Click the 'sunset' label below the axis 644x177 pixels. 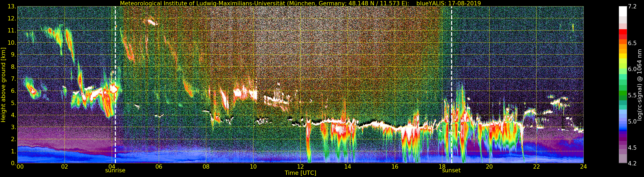click(451, 171)
